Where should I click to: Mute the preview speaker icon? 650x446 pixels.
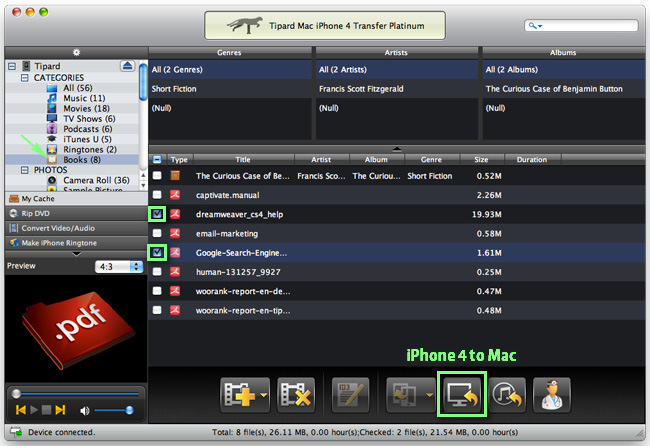coord(85,410)
